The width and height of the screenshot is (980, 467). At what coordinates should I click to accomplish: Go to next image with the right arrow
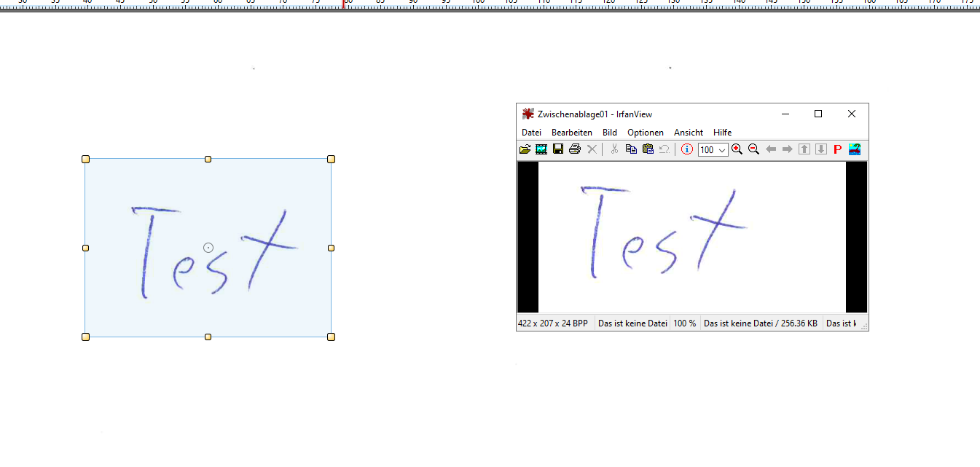click(x=787, y=149)
